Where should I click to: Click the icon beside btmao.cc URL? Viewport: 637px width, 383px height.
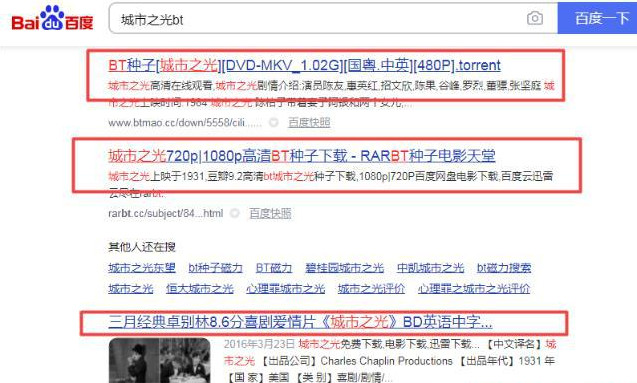[x=274, y=122]
